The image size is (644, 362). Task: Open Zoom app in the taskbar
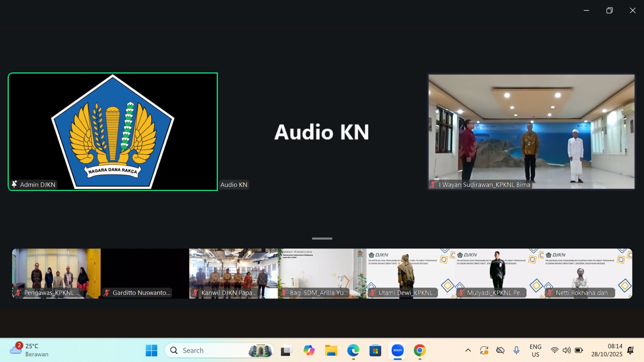397,350
